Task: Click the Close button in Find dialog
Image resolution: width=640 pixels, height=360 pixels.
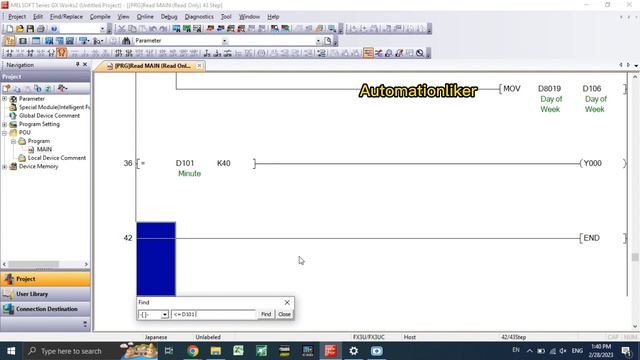Action: [284, 314]
